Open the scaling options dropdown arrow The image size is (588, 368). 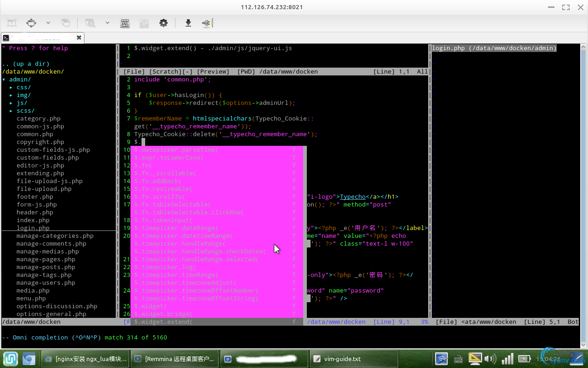(x=107, y=23)
